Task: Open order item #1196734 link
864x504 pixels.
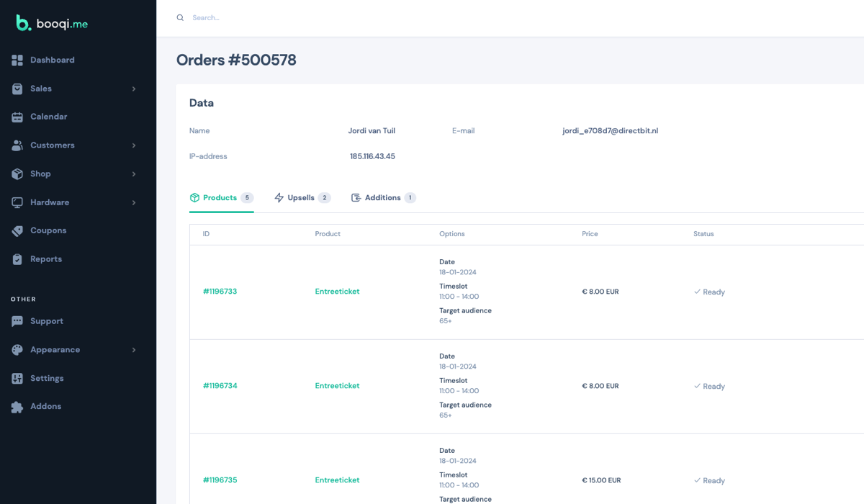Action: click(x=220, y=386)
